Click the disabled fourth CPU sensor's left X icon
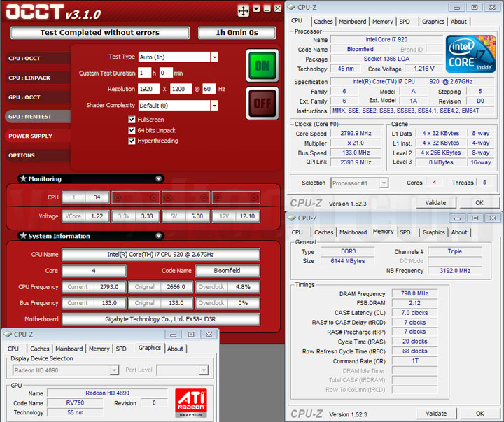Screen dimensions: 504x422 point(218,197)
